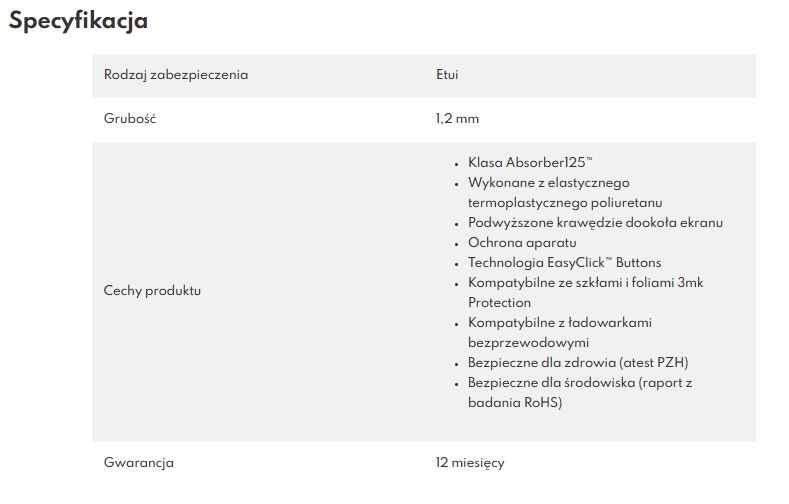The image size is (789, 504).
Task: Select the Rodzaj zabezpieczenia label
Action: click(176, 75)
